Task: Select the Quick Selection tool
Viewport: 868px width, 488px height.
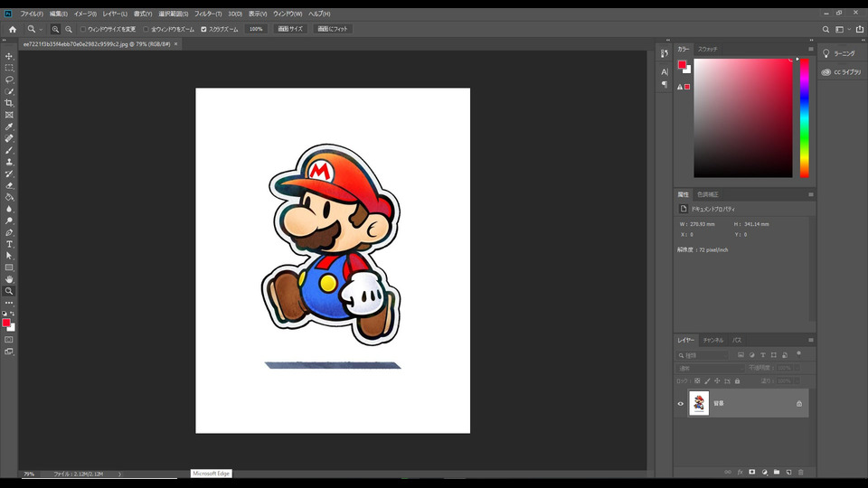Action: 9,91
